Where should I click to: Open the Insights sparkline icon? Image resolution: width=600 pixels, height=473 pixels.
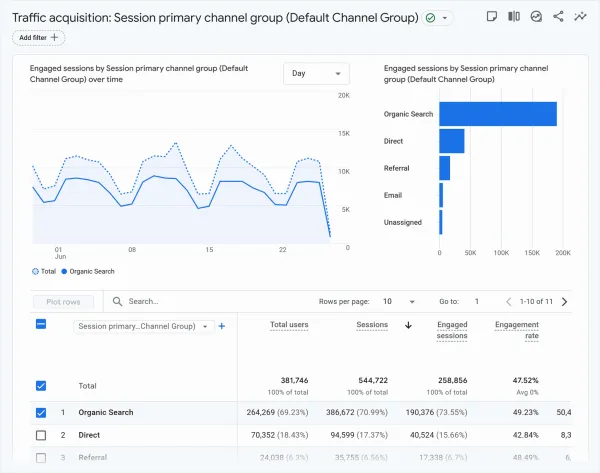580,17
